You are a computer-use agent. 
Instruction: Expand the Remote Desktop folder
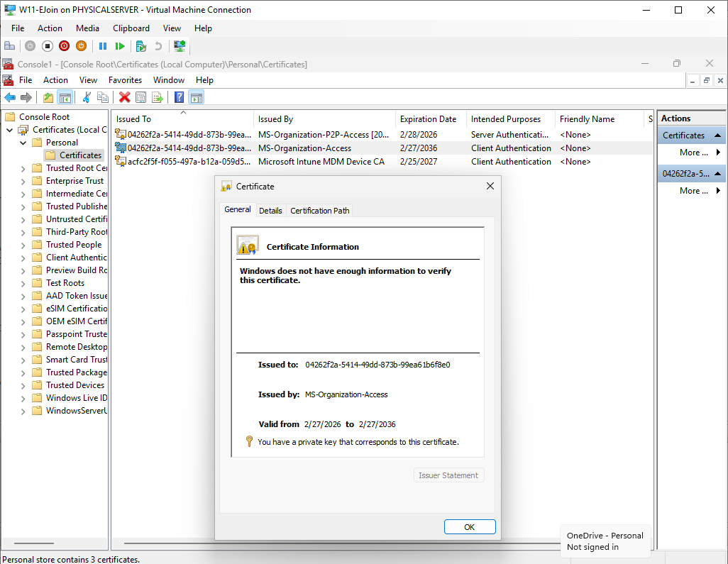click(23, 347)
